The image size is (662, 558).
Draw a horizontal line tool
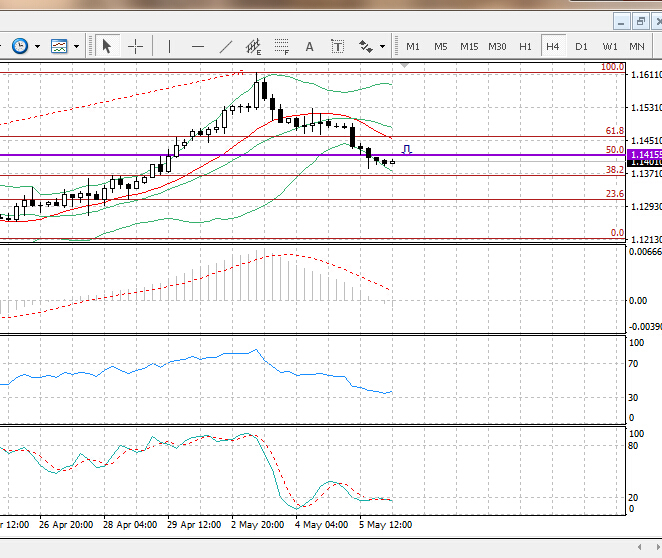(x=198, y=46)
